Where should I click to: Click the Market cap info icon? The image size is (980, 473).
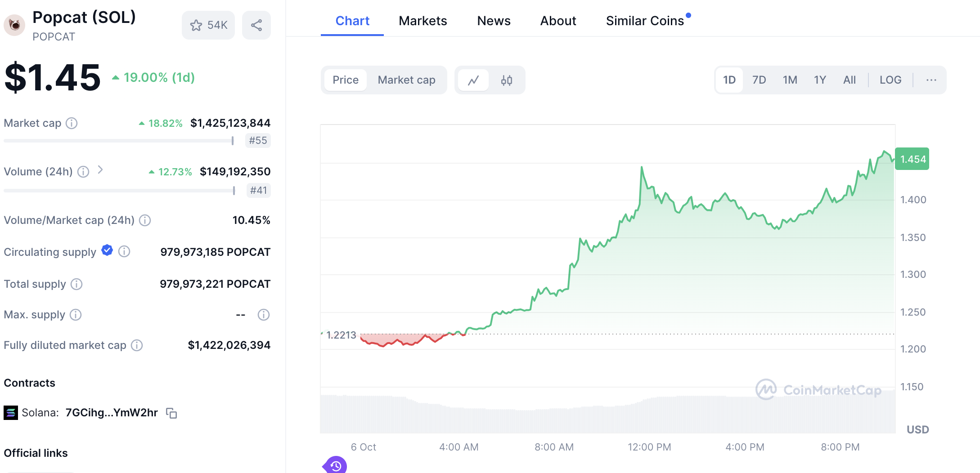(x=72, y=123)
